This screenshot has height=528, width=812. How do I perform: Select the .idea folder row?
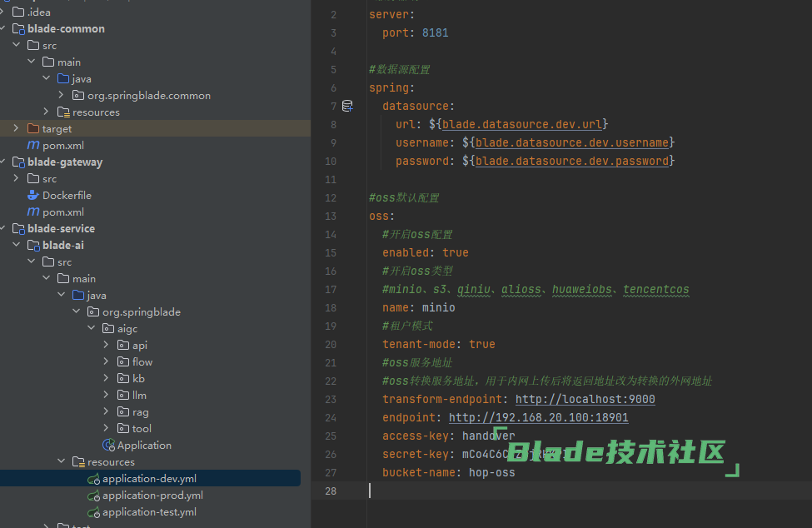(x=156, y=12)
